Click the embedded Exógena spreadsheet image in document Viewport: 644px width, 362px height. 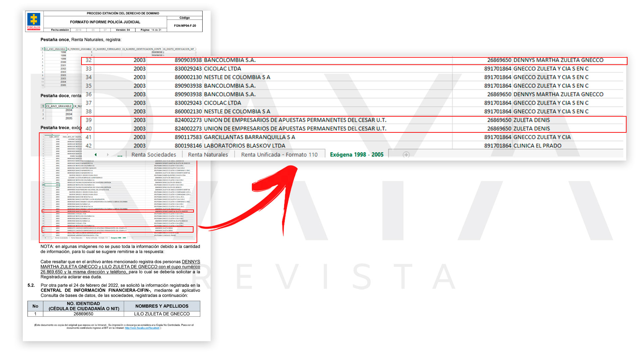point(118,188)
